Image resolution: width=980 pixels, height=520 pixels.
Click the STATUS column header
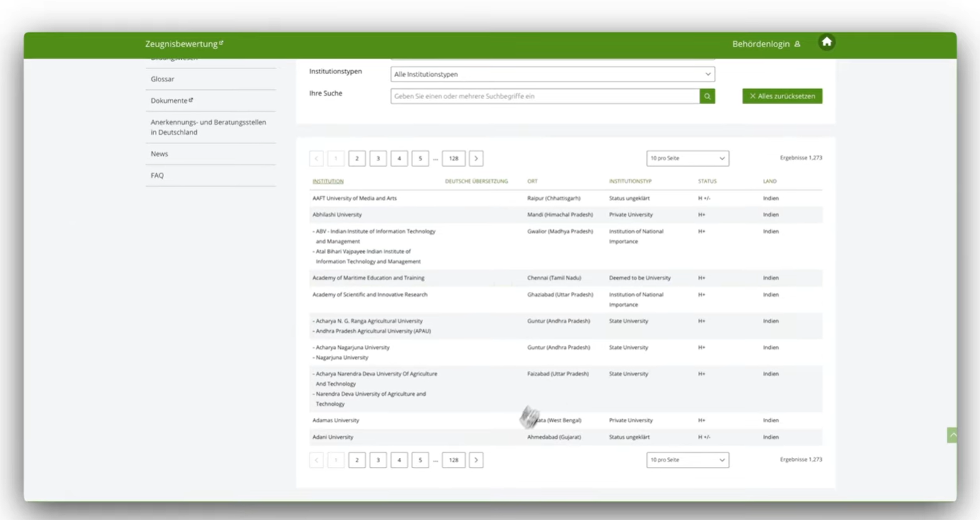click(x=708, y=181)
